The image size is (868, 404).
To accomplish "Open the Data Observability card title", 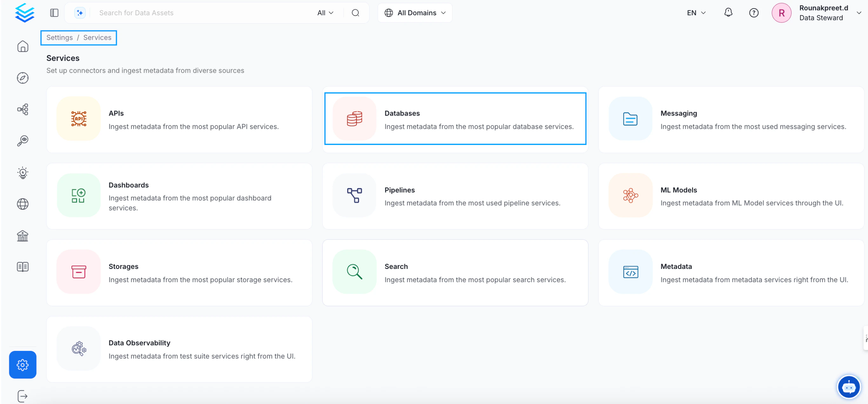I will pyautogui.click(x=139, y=343).
